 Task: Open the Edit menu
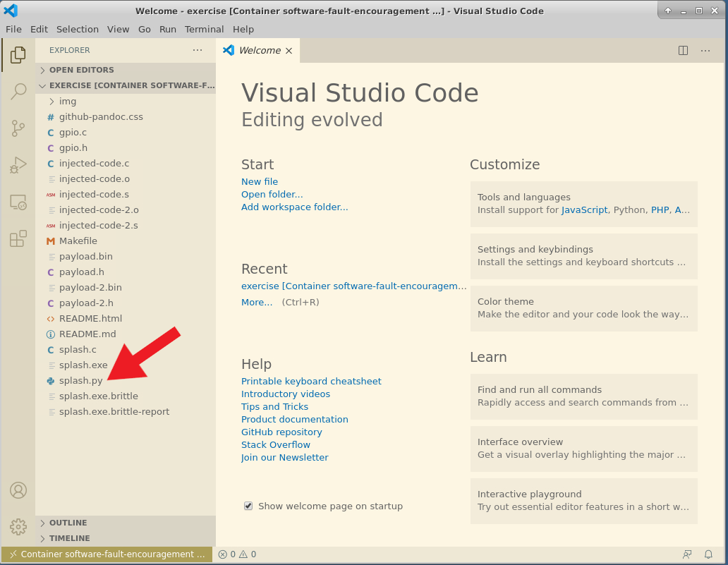(39, 29)
